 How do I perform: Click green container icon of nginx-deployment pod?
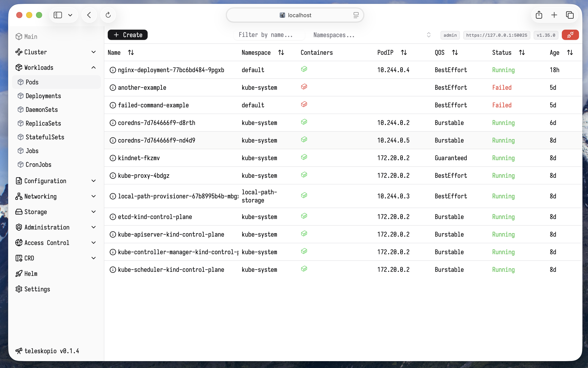click(x=304, y=69)
